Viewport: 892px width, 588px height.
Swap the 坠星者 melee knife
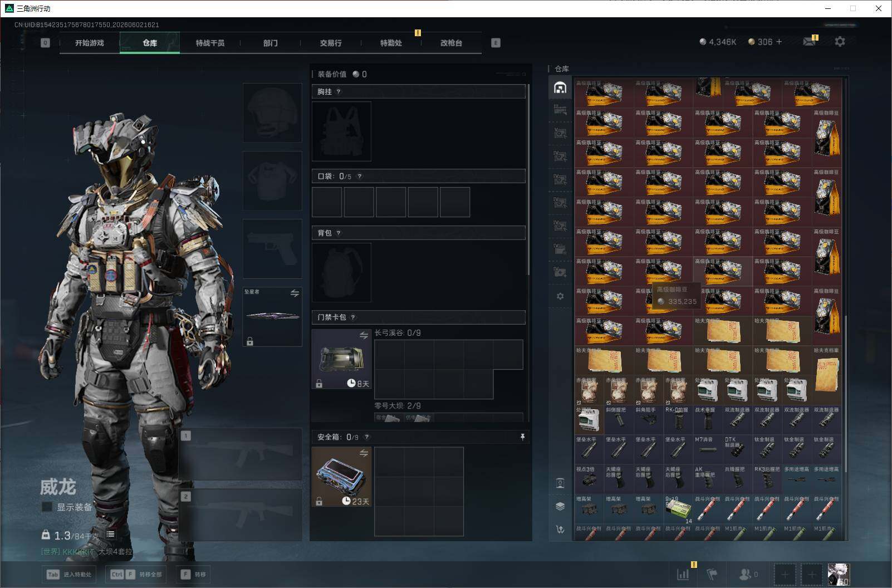click(x=295, y=293)
